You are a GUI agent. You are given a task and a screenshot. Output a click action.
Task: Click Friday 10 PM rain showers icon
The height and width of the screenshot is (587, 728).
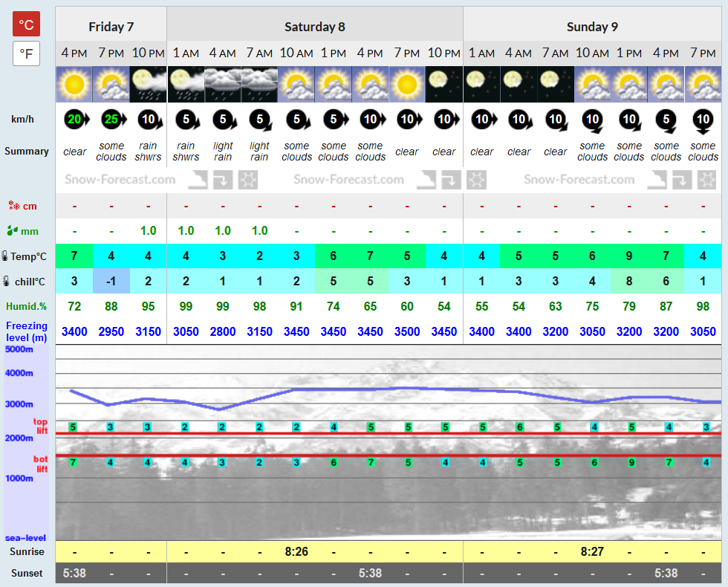[x=148, y=84]
